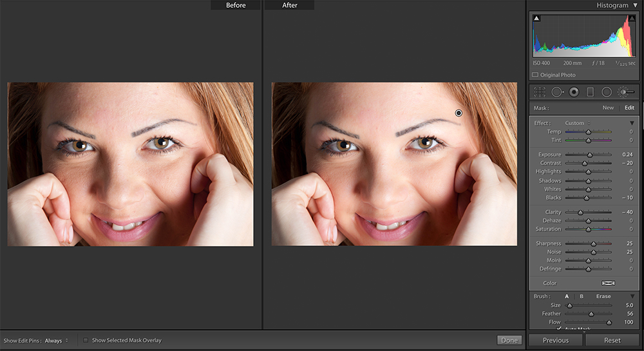Select the Erase brush
This screenshot has height=351, width=644.
[603, 296]
